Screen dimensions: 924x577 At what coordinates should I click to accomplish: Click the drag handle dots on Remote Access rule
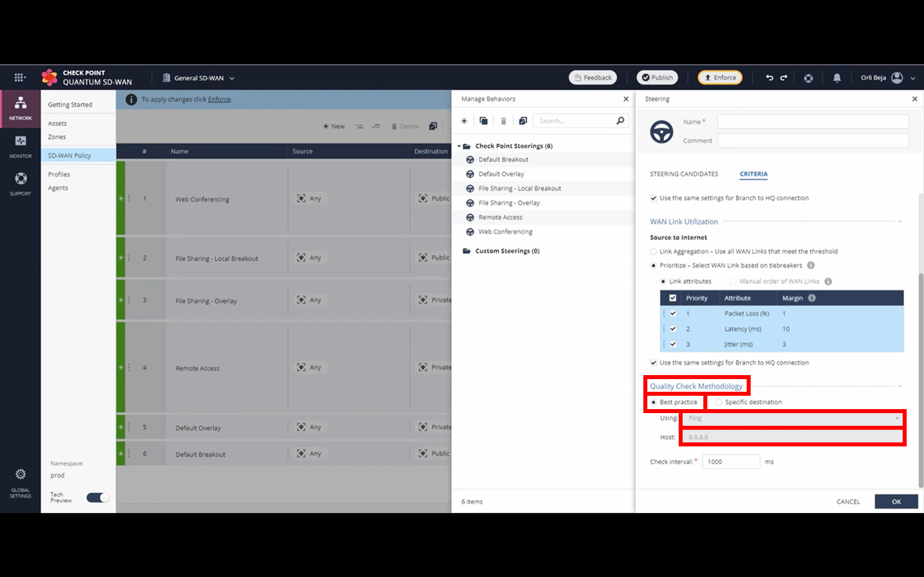129,367
